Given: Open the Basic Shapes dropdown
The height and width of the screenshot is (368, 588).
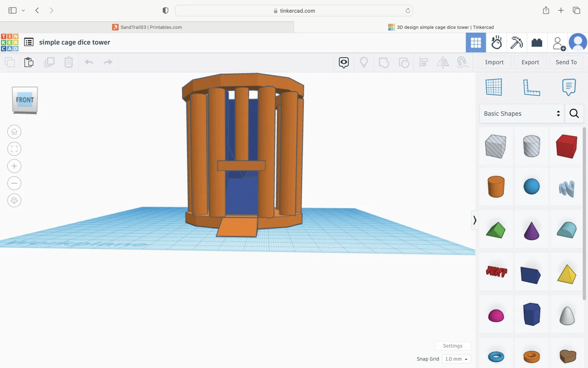Looking at the screenshot, I should 521,114.
